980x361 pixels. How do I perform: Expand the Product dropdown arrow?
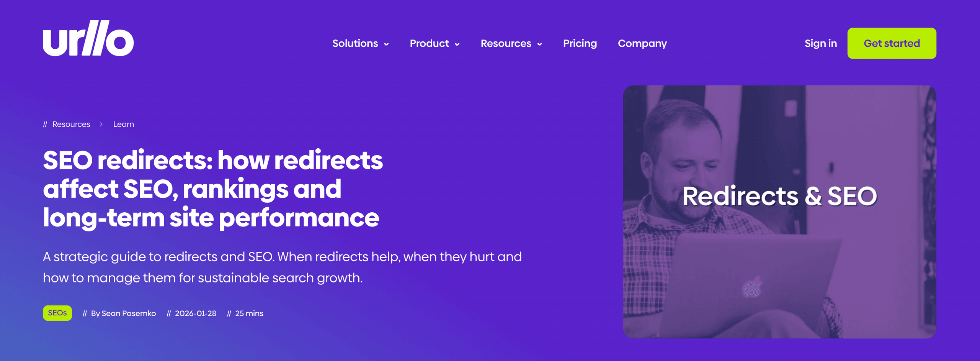pos(457,44)
